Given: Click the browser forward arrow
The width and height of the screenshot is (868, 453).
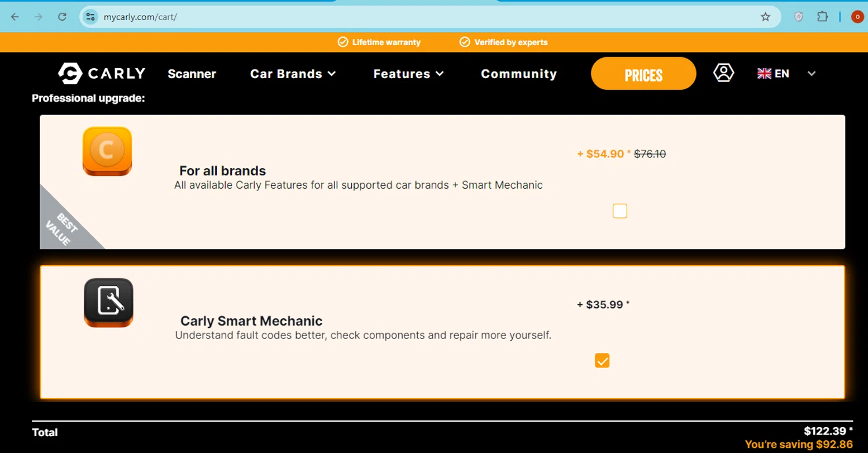Looking at the screenshot, I should pos(38,17).
